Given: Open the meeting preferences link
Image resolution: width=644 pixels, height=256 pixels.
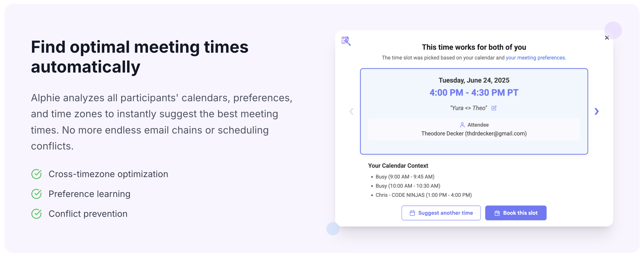Looking at the screenshot, I should (535, 58).
